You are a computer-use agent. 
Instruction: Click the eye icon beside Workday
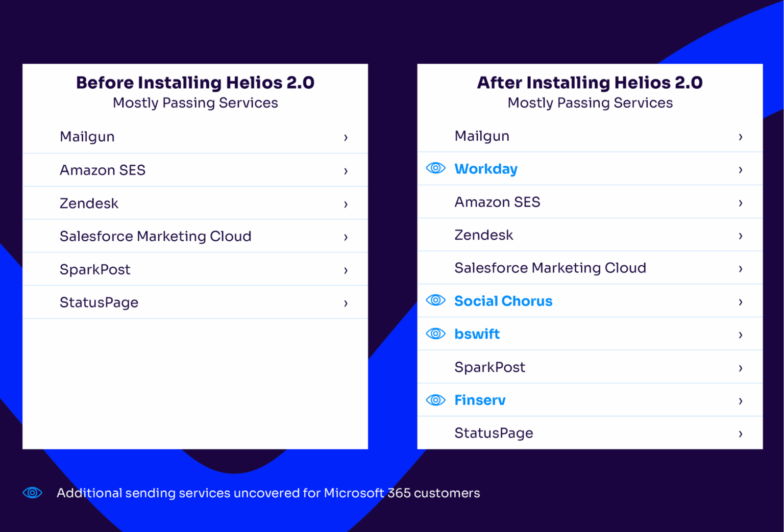click(x=435, y=168)
